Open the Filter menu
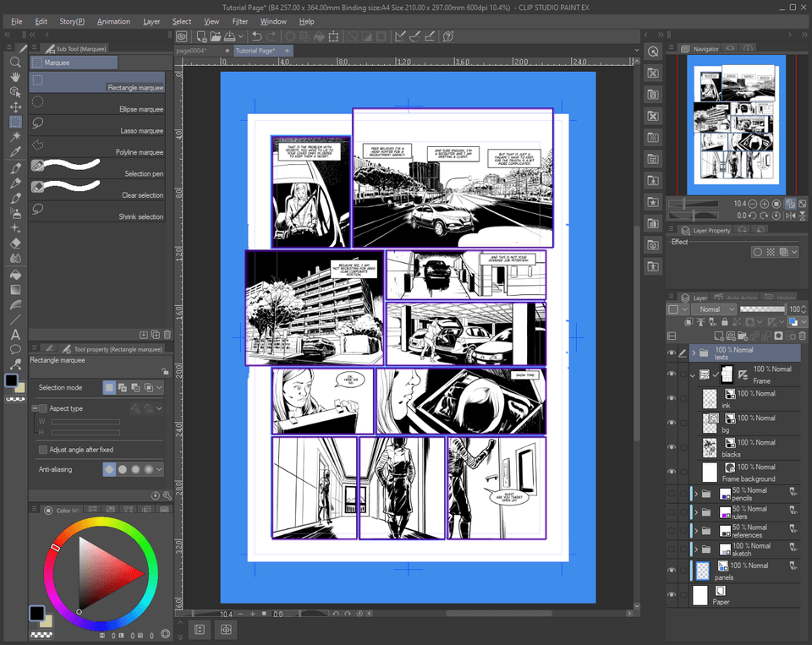Image resolution: width=812 pixels, height=645 pixels. pos(239,22)
